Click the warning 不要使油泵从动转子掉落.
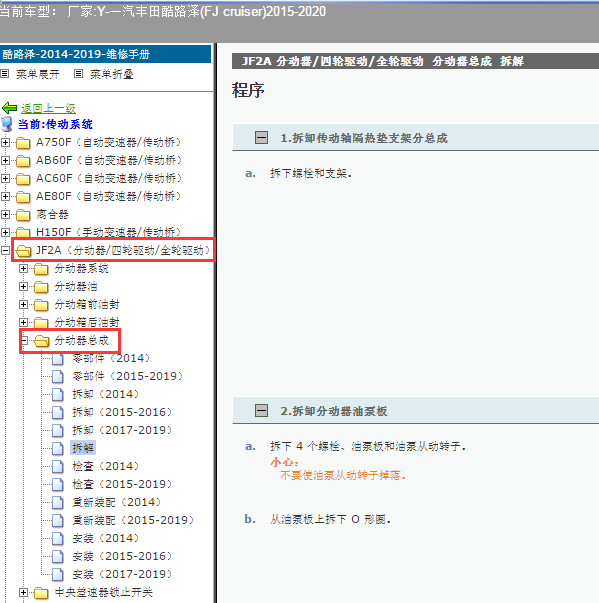This screenshot has width=599, height=603. 343,475
